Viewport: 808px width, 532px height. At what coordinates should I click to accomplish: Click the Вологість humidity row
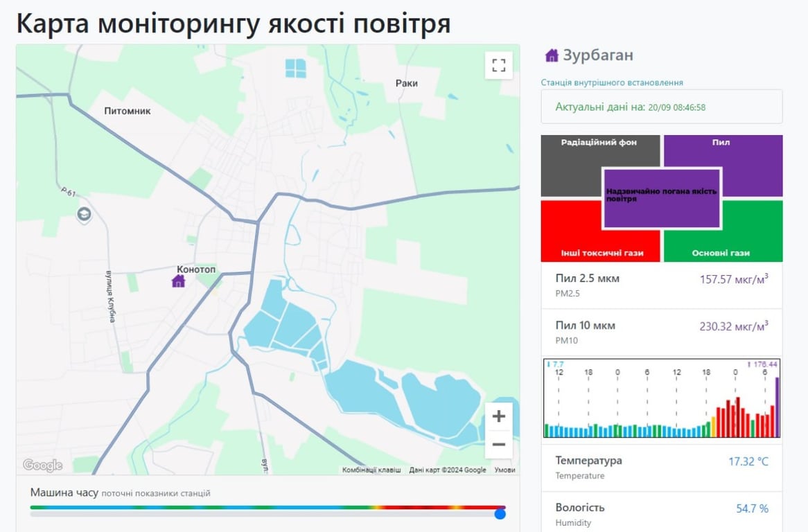point(661,514)
